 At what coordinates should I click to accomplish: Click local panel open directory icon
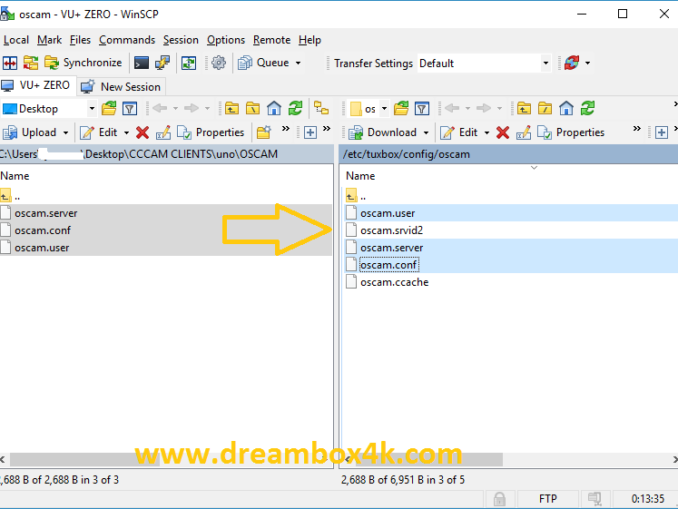109,109
